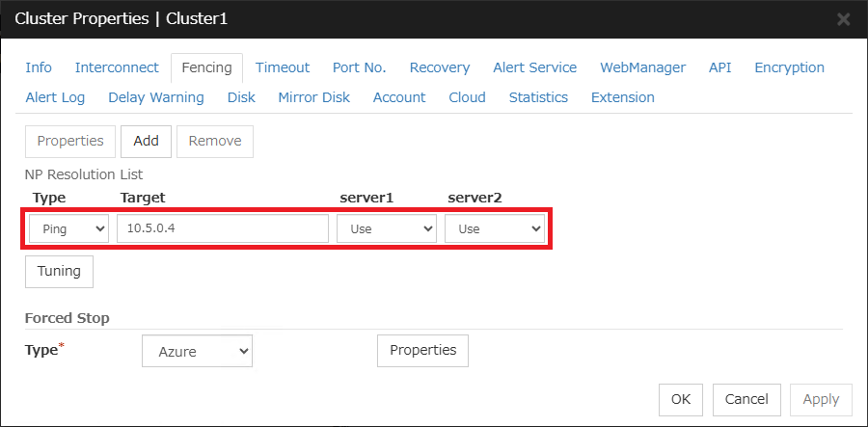Open the NP Resolution Type dropdown
The image size is (868, 427).
click(68, 228)
